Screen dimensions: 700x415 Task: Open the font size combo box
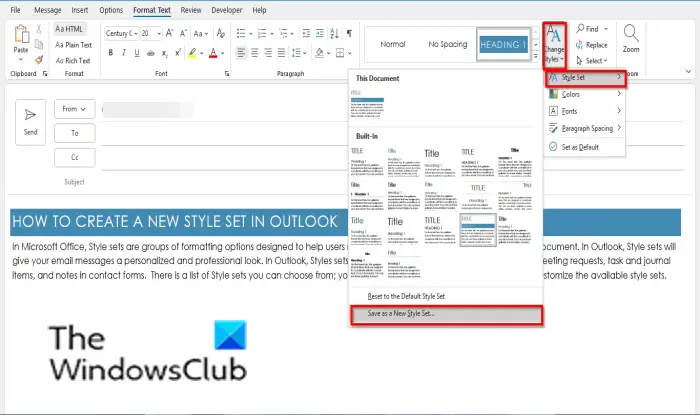[151, 33]
